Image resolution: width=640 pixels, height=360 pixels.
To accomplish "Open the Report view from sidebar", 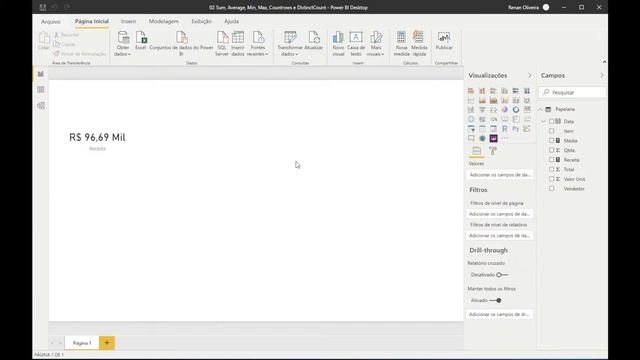I will pos(41,74).
